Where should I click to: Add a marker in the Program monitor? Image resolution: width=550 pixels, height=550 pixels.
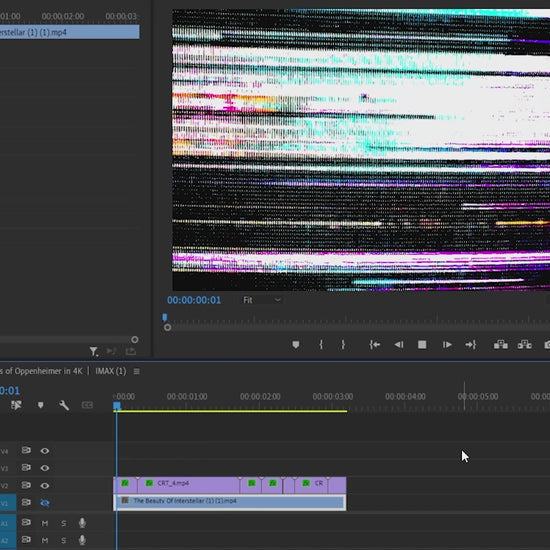pyautogui.click(x=296, y=345)
